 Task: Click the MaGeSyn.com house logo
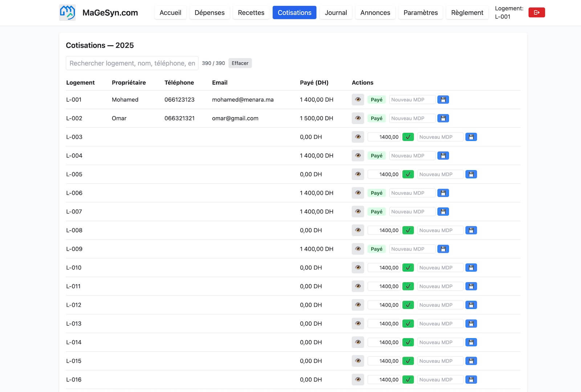tap(67, 13)
